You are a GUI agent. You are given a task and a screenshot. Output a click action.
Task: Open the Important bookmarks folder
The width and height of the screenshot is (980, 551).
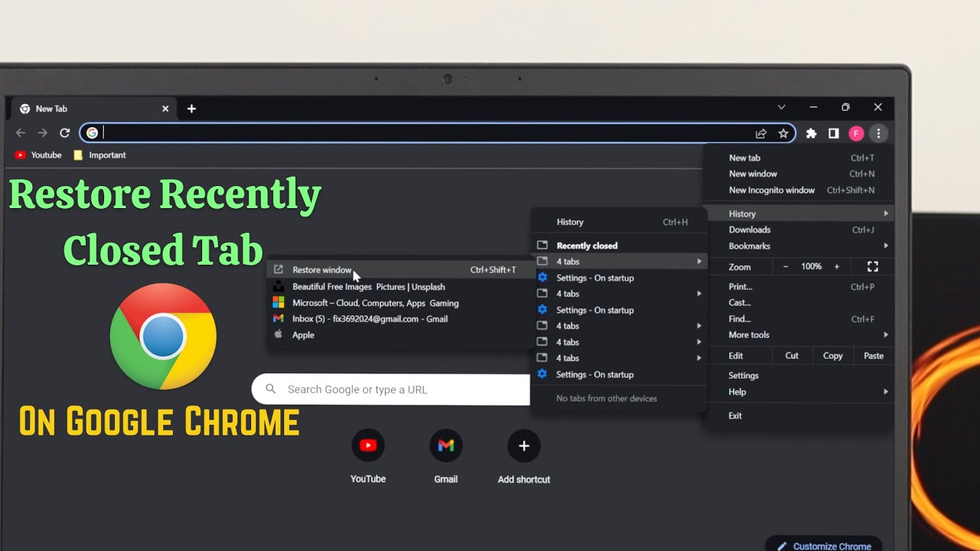[100, 155]
